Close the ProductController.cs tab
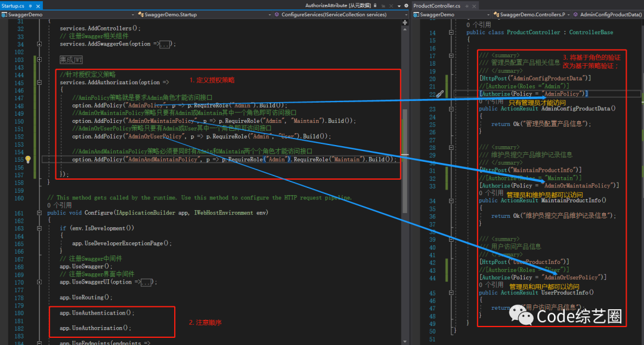Viewport: 644px width, 345px height. pos(475,5)
